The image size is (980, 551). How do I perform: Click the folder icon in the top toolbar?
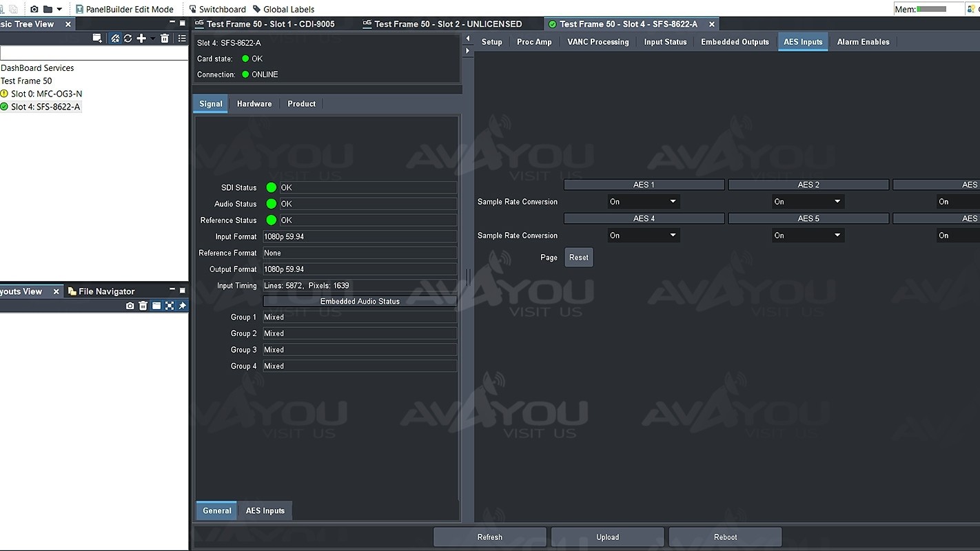(x=48, y=9)
